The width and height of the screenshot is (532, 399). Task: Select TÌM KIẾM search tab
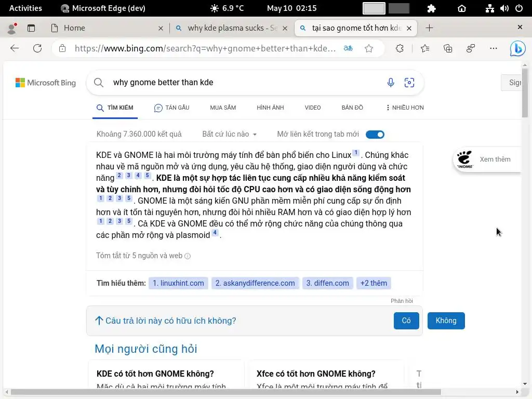click(x=115, y=108)
